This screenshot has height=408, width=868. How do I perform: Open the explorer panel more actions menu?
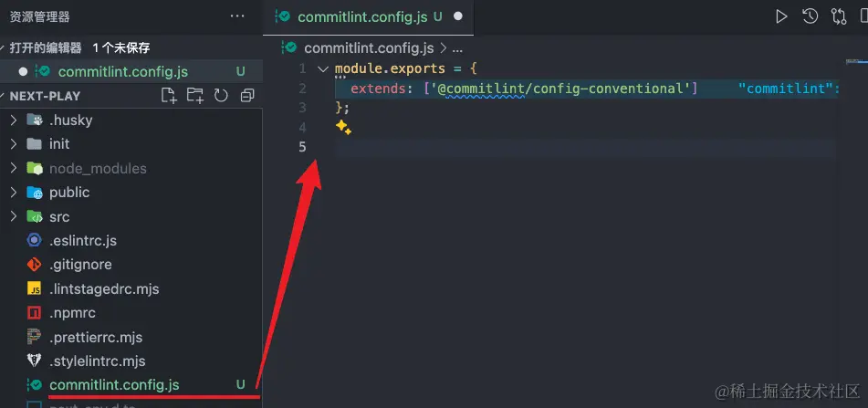[x=237, y=16]
